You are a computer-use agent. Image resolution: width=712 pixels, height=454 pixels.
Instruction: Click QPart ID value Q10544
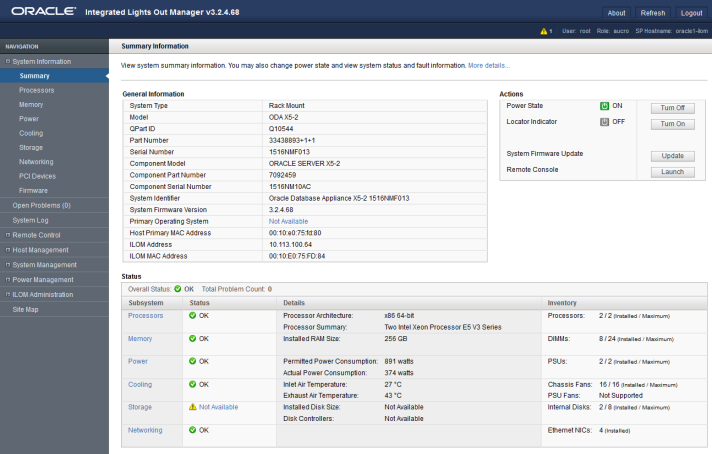pos(281,129)
